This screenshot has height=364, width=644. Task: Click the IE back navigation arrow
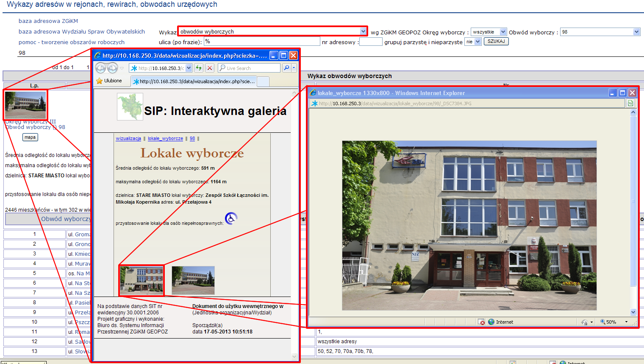click(x=100, y=68)
